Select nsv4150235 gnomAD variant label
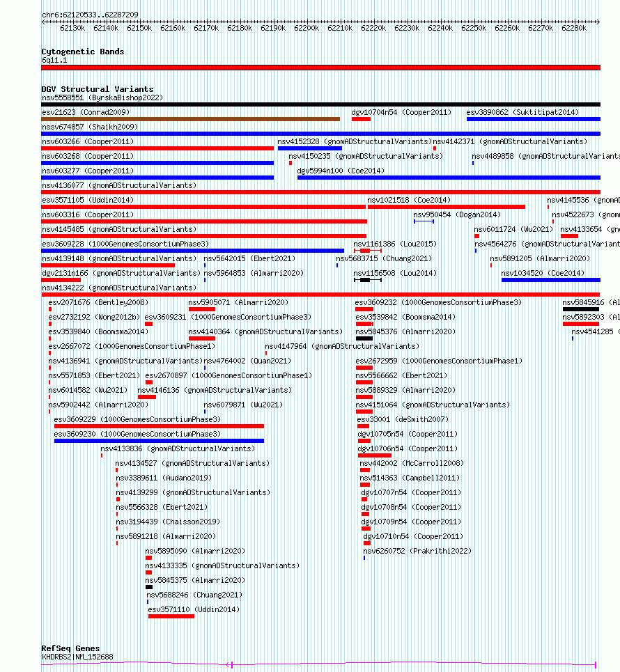620x672 pixels. [366, 156]
